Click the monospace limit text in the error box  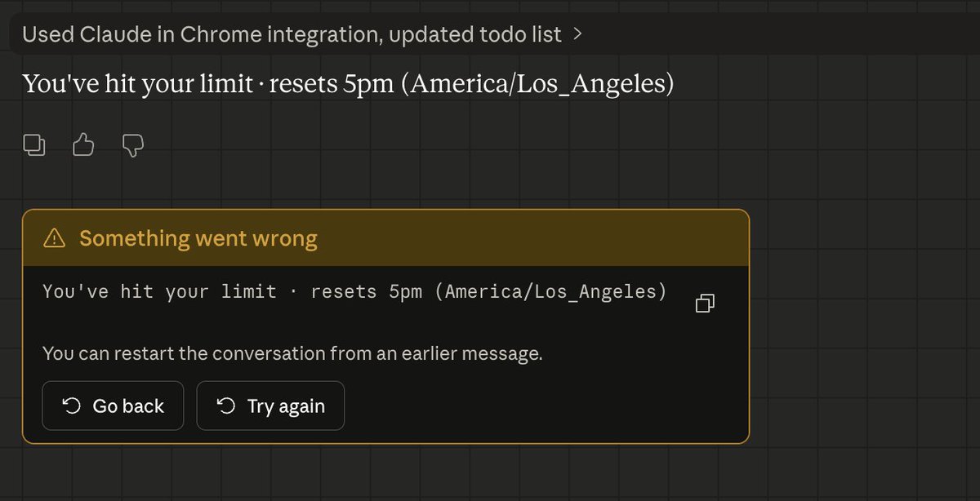354,291
